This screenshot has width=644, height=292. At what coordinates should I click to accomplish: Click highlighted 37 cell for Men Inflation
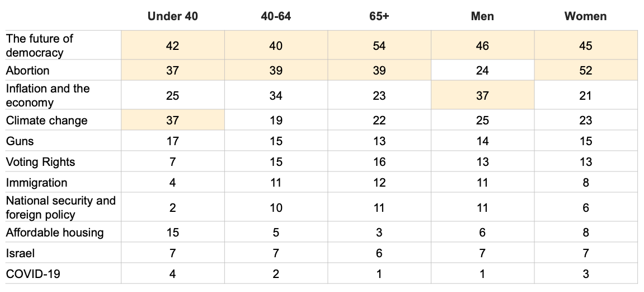tap(483, 95)
